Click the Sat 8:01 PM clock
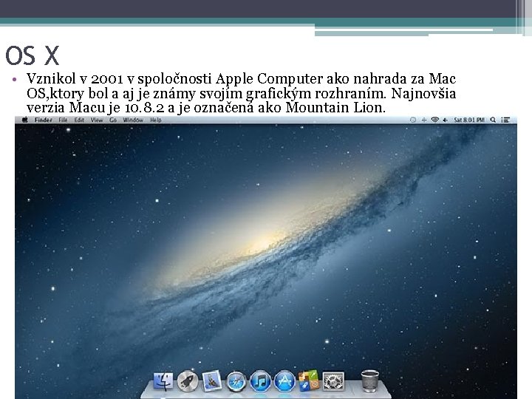The image size is (532, 399). [x=469, y=120]
